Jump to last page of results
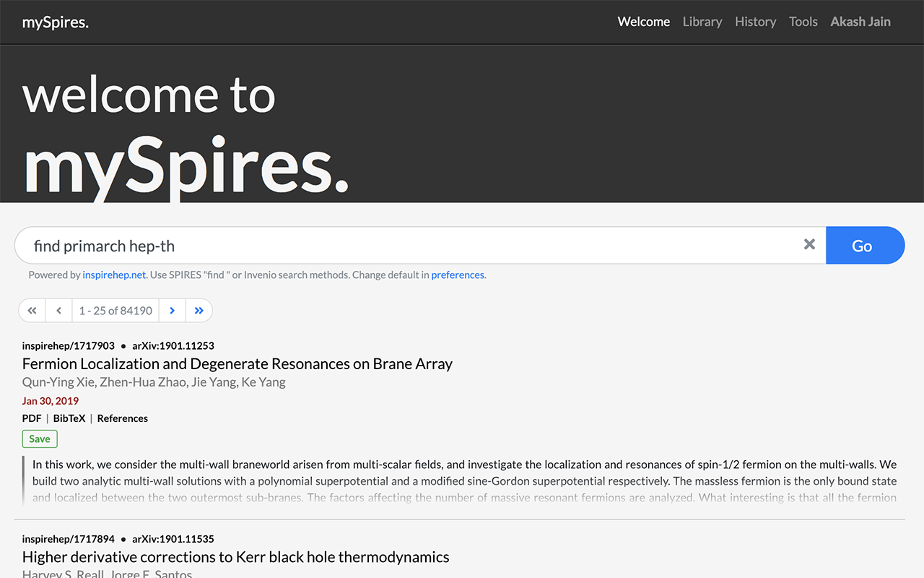 point(199,311)
